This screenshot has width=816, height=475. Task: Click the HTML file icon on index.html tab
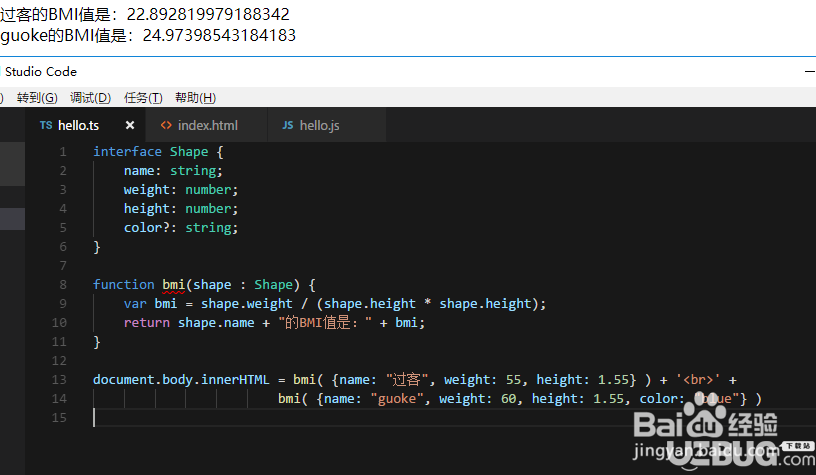coord(166,125)
